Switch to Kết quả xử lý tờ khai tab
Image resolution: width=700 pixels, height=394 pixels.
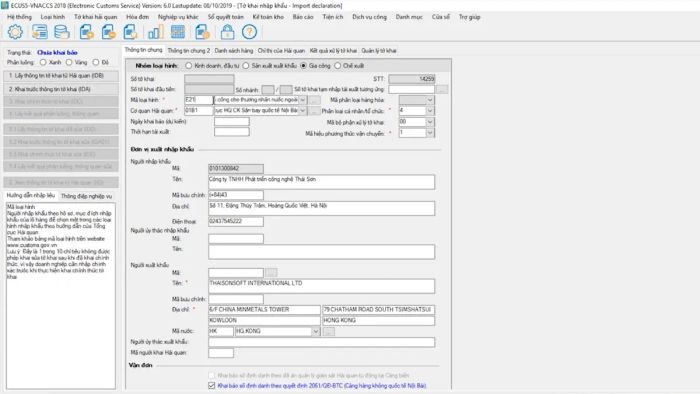click(x=333, y=51)
